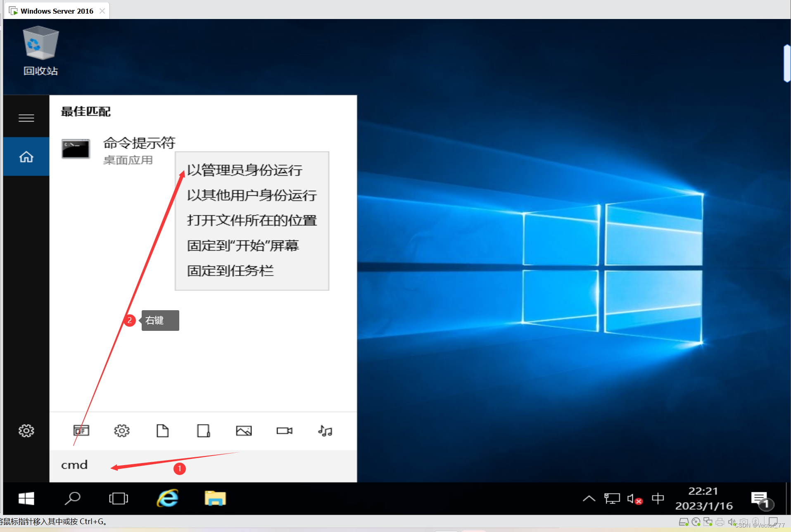
Task: Click the muted volume tray icon
Action: (635, 499)
